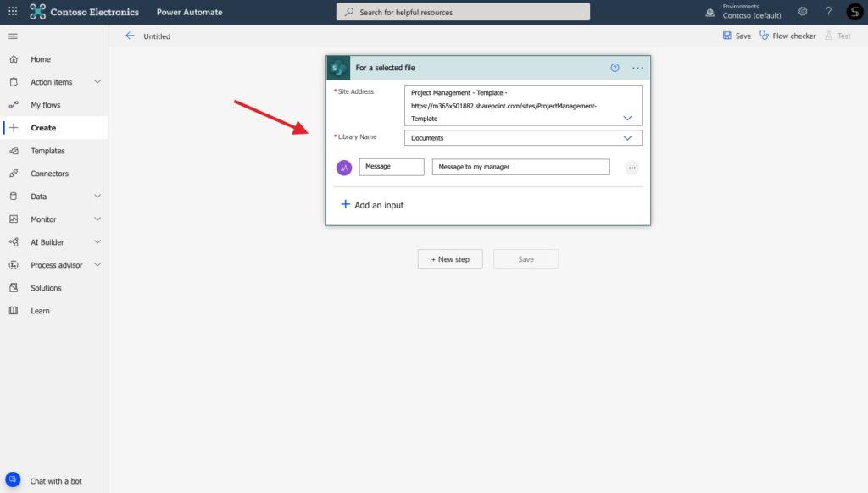Click the Monitor chart icon
This screenshot has width=868, height=493.
(14, 219)
